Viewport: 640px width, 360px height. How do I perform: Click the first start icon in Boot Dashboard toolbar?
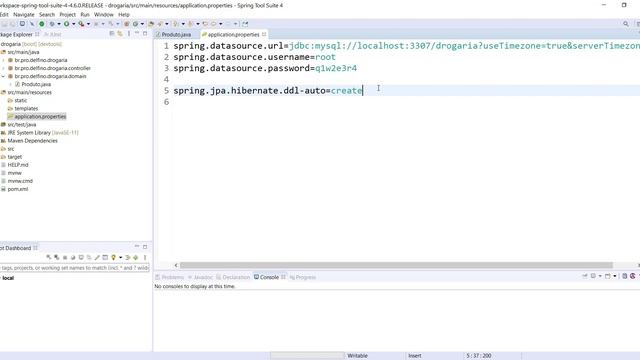click(49, 258)
